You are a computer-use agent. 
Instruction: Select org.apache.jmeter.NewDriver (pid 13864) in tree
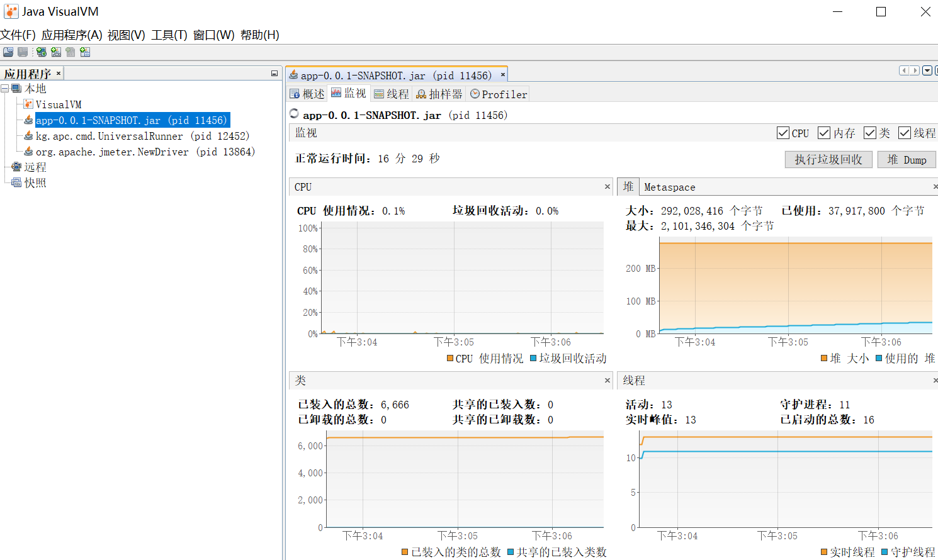coord(145,152)
